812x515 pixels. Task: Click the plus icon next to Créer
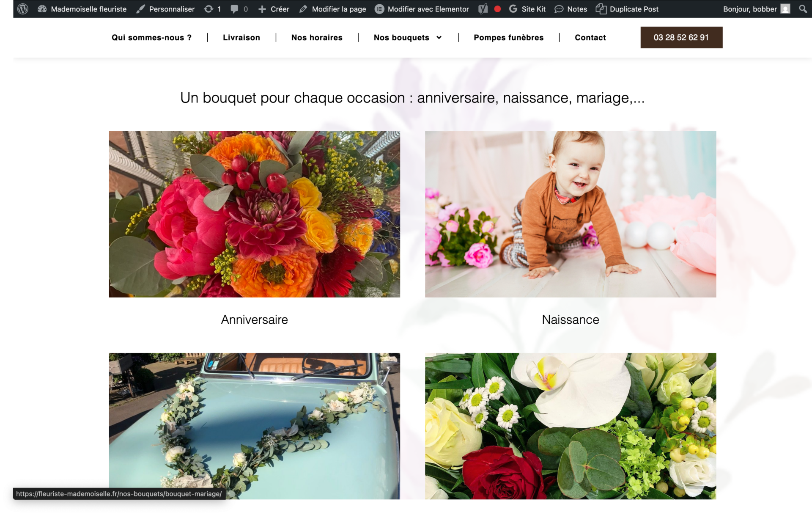pos(262,9)
